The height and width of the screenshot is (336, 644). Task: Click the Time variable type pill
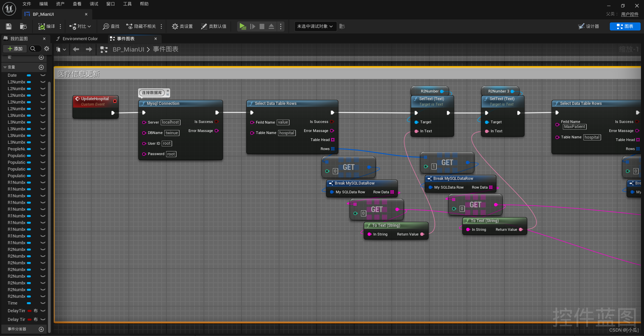point(29,303)
